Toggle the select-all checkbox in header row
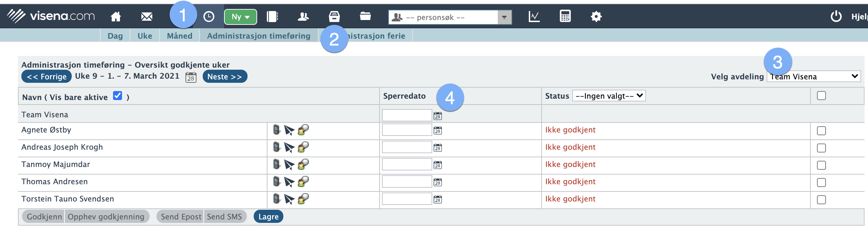 coord(821,96)
